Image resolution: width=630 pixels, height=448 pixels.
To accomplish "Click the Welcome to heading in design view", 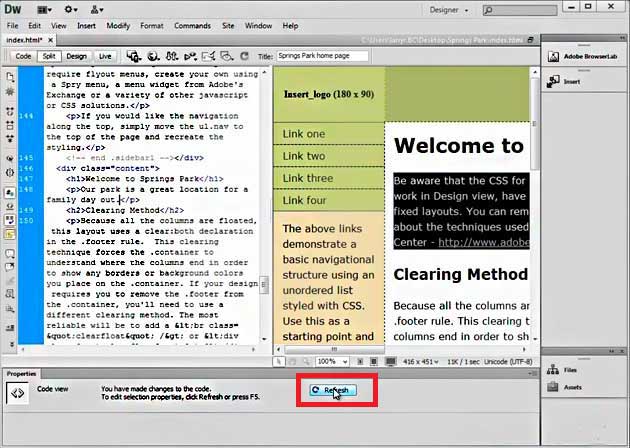I will 458,145.
